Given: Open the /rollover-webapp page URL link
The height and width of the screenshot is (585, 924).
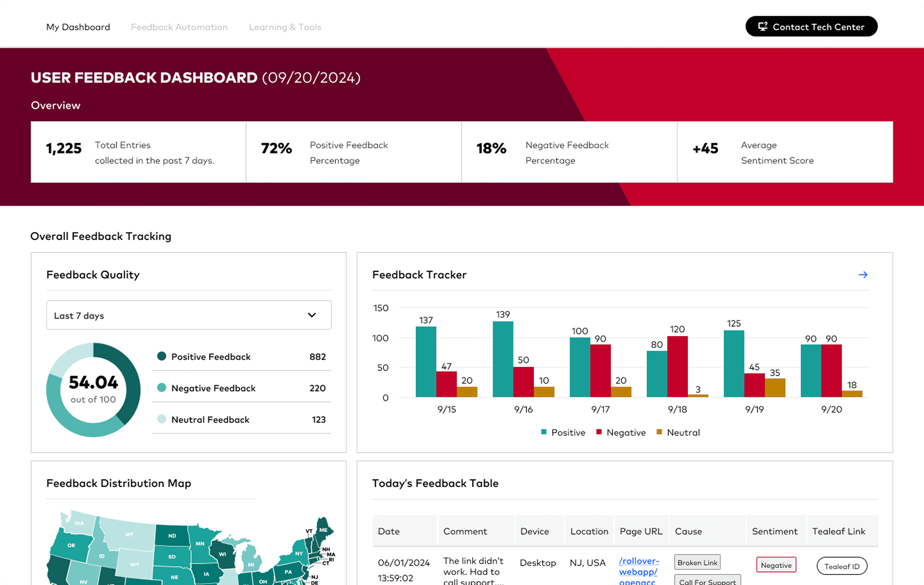Looking at the screenshot, I should (x=639, y=571).
